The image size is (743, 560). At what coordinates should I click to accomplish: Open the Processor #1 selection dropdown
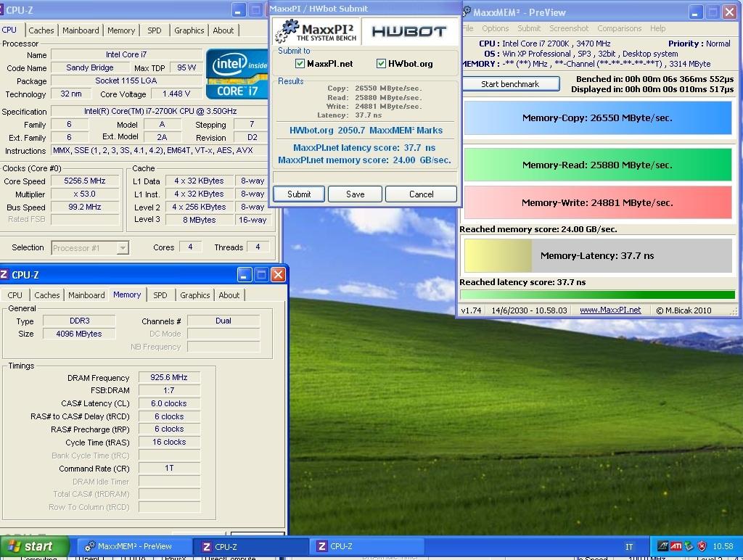tap(123, 248)
